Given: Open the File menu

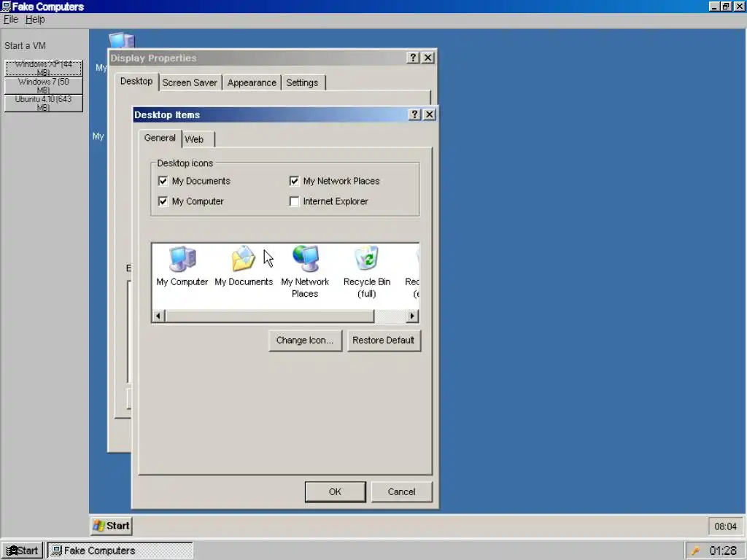Looking at the screenshot, I should coord(11,20).
